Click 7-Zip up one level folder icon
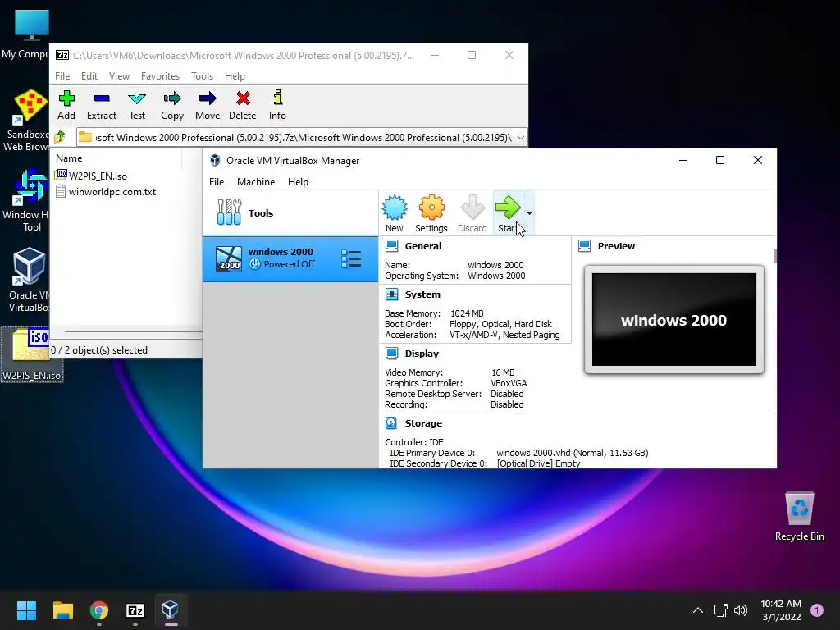 pyautogui.click(x=60, y=137)
